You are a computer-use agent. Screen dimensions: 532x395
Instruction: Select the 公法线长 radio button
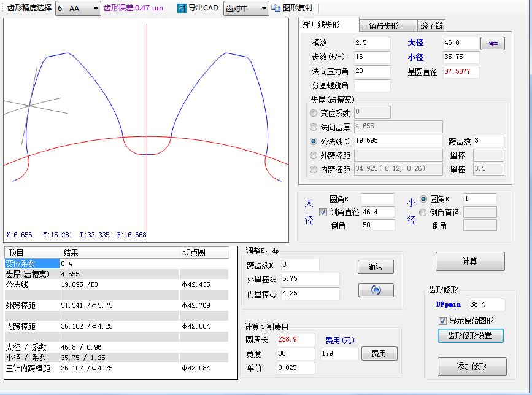click(314, 141)
